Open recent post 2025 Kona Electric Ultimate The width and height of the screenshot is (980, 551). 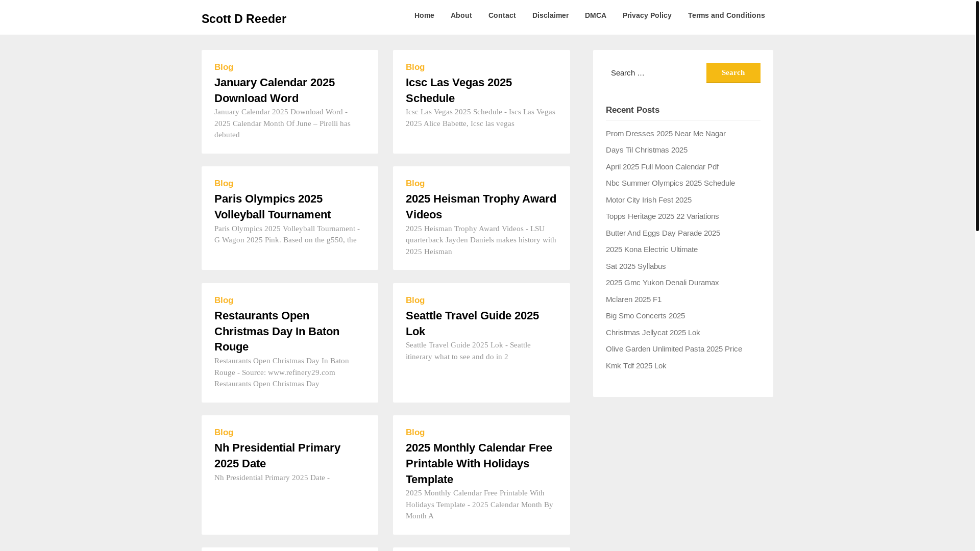pos(651,249)
